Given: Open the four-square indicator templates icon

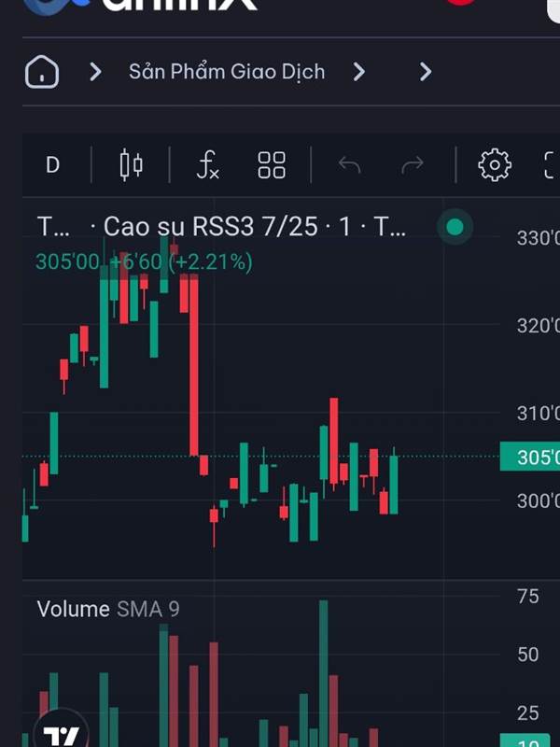Looking at the screenshot, I should (x=272, y=165).
